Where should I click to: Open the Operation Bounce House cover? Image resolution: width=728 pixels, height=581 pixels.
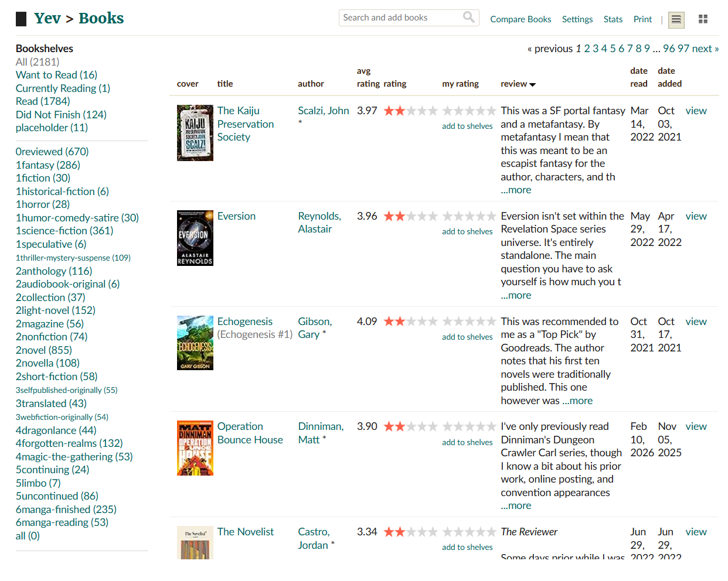(195, 448)
